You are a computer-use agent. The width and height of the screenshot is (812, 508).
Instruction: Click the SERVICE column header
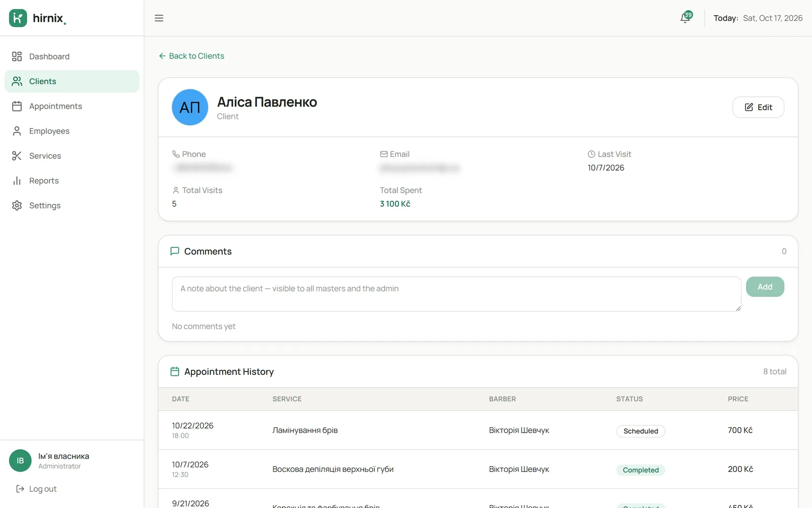pyautogui.click(x=287, y=399)
